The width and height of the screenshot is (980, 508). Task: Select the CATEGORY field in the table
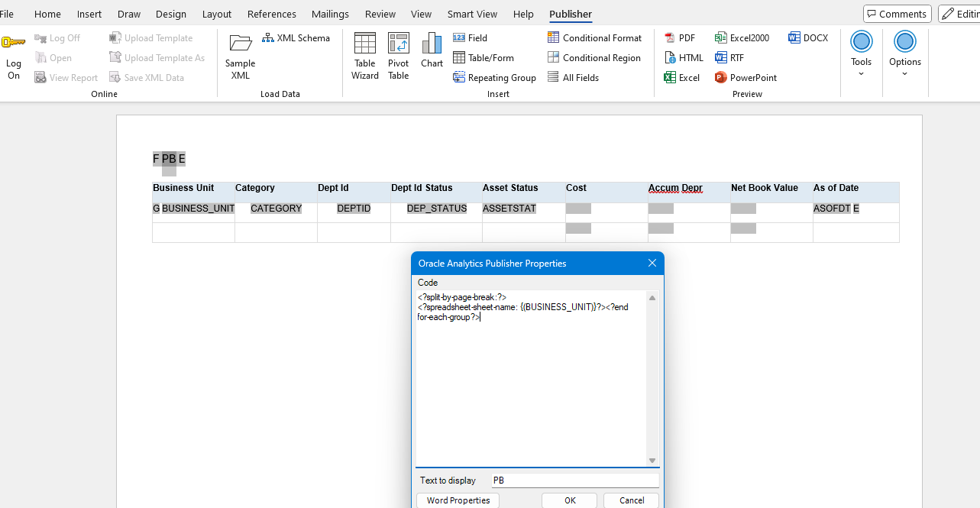coord(276,209)
